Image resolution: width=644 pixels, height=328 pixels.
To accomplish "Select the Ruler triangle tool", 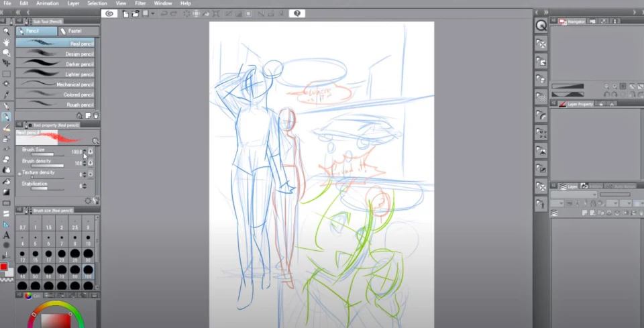I will click(6, 224).
